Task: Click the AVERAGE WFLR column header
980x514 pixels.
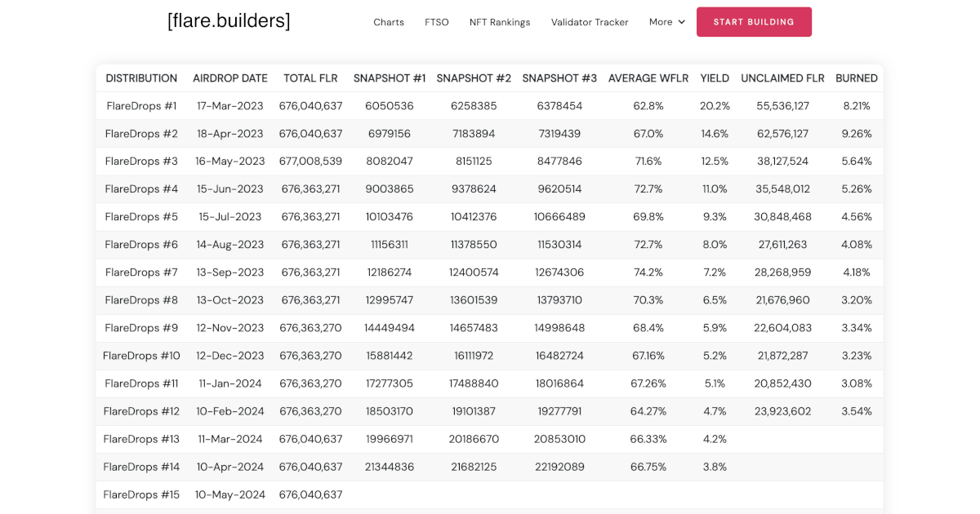Action: click(x=648, y=78)
